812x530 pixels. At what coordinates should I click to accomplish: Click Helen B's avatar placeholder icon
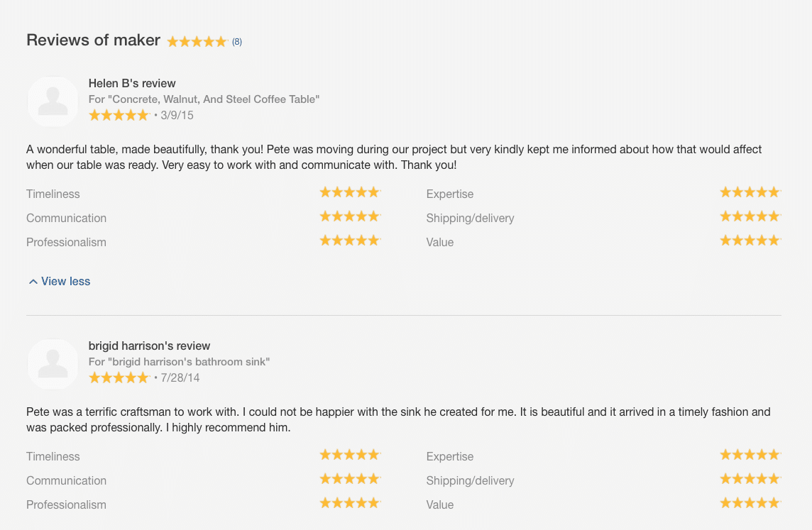click(53, 101)
